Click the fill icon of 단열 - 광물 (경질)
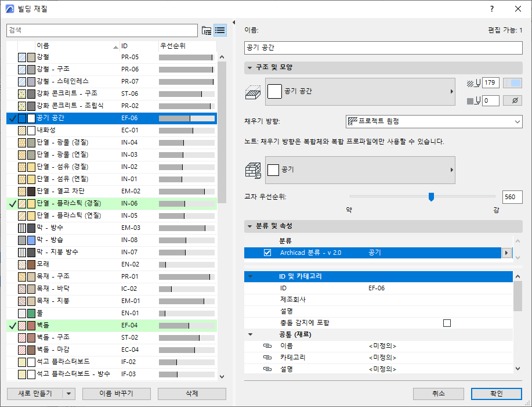This screenshot has width=532, height=407. (x=22, y=143)
